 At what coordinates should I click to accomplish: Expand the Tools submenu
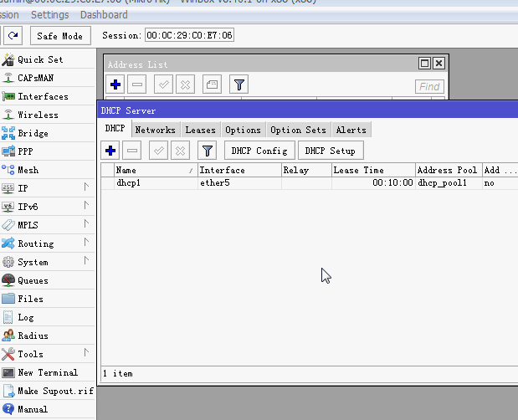point(30,354)
